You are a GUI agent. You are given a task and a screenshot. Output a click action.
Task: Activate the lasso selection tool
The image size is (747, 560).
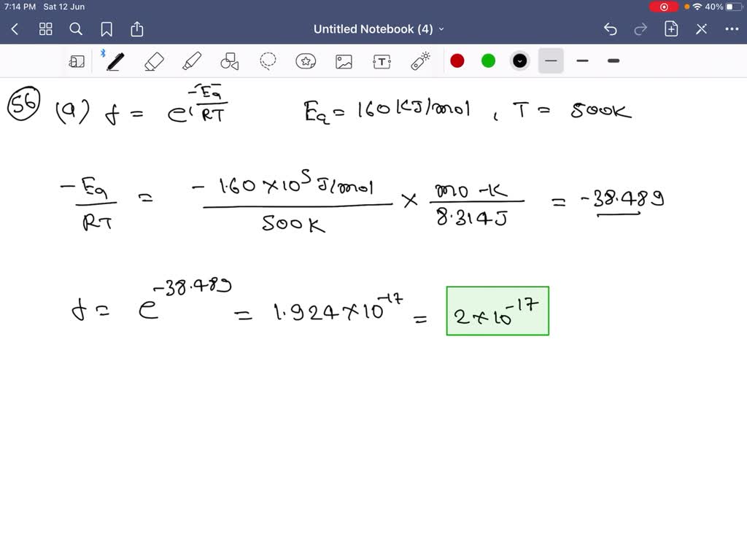pyautogui.click(x=268, y=61)
